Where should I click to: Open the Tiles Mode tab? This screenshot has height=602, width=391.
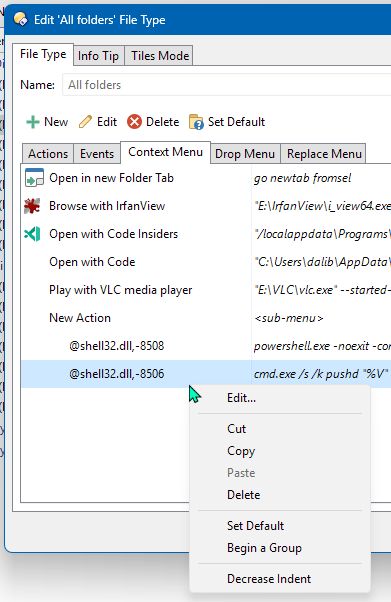(x=160, y=56)
